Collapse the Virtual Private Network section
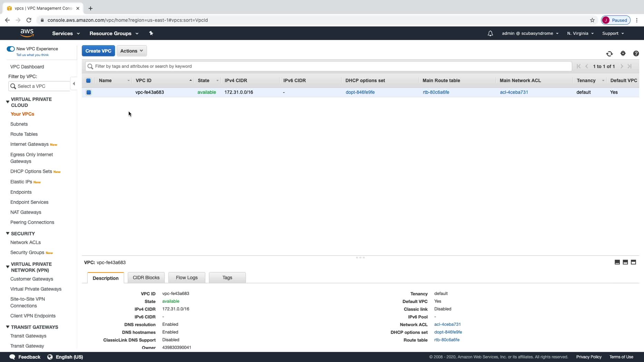The image size is (644, 362). click(8, 267)
